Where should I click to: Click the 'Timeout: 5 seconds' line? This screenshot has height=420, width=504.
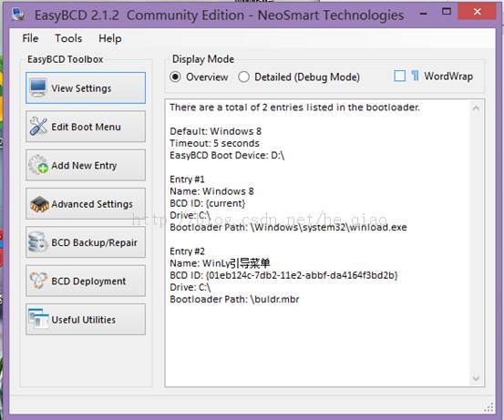point(214,143)
